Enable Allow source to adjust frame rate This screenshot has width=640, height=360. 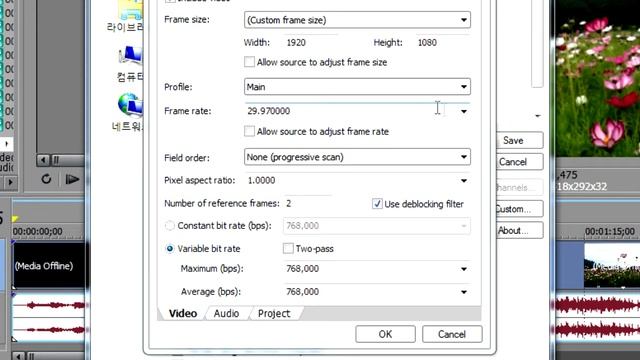pyautogui.click(x=249, y=131)
